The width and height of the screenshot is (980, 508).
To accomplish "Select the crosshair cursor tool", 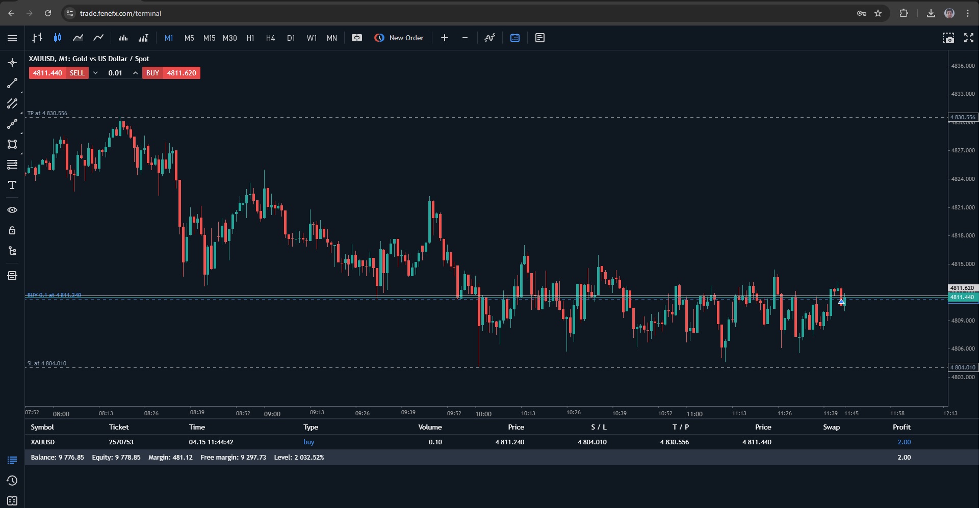I will (12, 63).
